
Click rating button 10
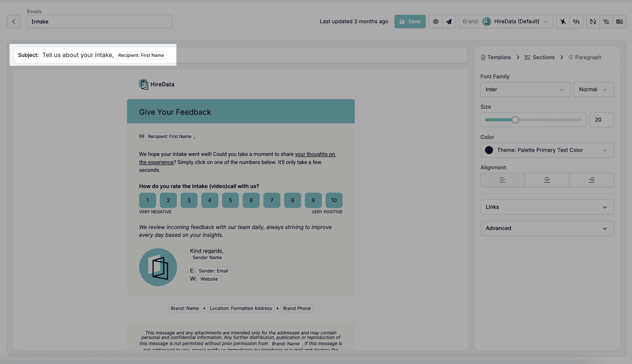[x=334, y=200]
